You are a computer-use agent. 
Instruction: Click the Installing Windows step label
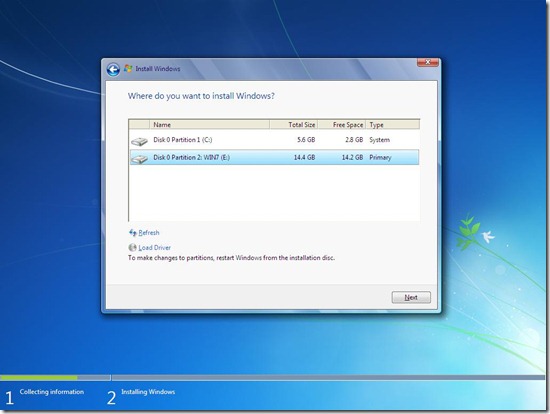click(148, 392)
